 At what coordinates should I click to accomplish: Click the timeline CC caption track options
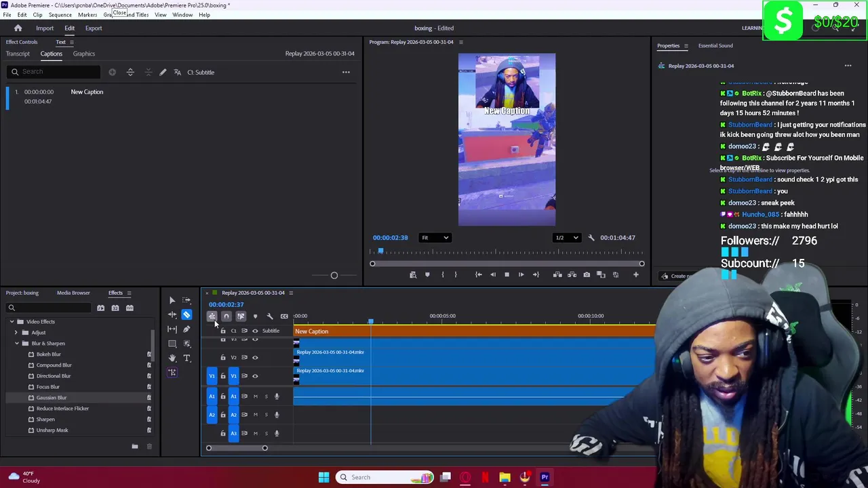coord(284,316)
